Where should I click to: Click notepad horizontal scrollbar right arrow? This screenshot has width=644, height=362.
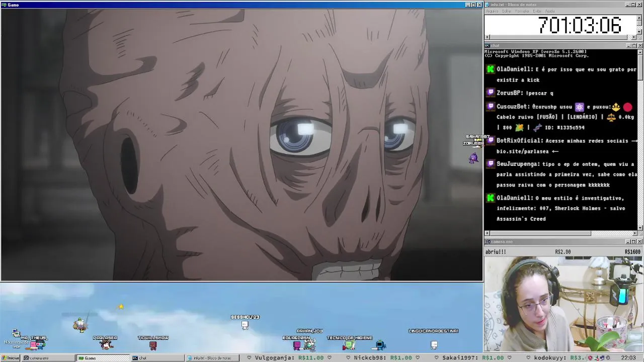(x=634, y=37)
